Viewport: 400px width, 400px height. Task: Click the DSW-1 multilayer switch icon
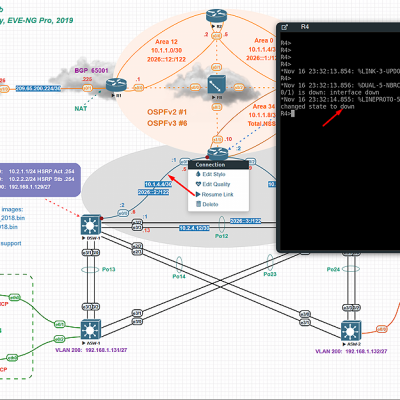pos(90,225)
